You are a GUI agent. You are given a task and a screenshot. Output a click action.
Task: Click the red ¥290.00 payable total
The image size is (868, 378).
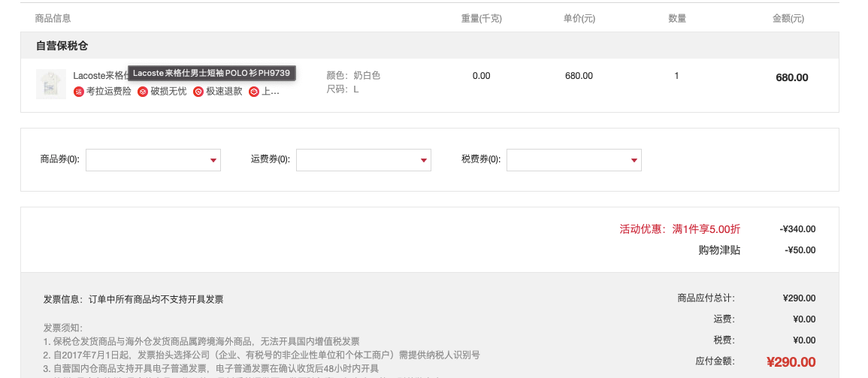tap(791, 362)
